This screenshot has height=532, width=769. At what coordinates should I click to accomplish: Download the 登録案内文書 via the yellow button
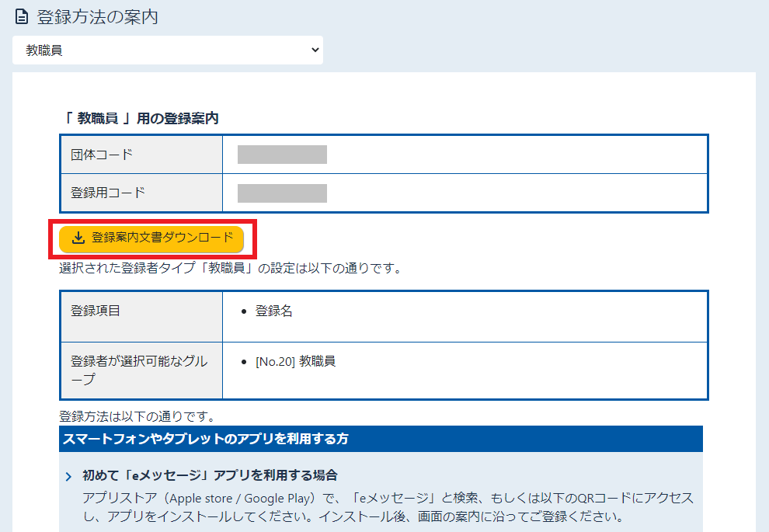(151, 238)
